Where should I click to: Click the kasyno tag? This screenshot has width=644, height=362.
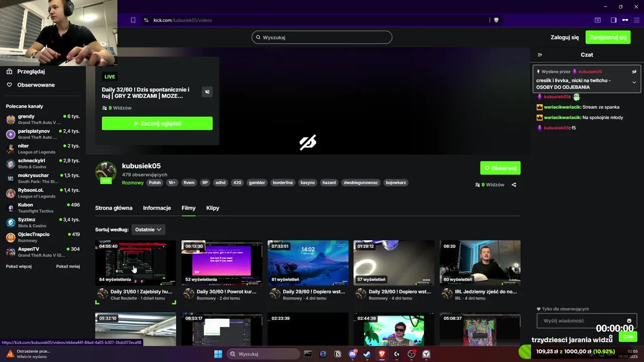307,183
